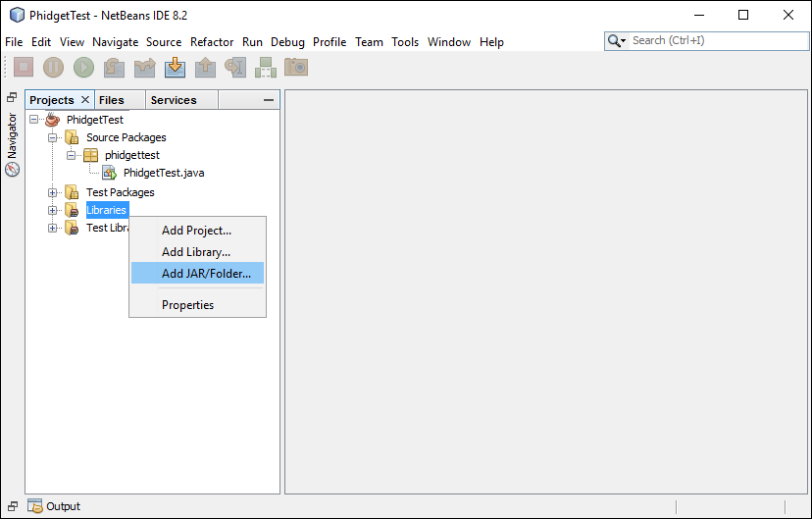Click the Libraries folder icon
This screenshot has width=812, height=519.
(x=72, y=210)
